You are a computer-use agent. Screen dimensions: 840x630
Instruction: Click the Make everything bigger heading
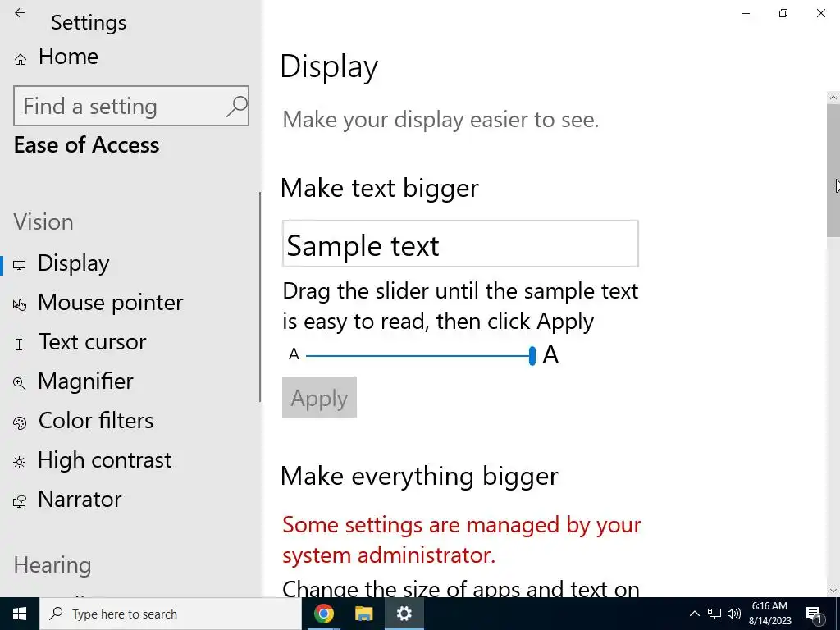click(x=419, y=477)
